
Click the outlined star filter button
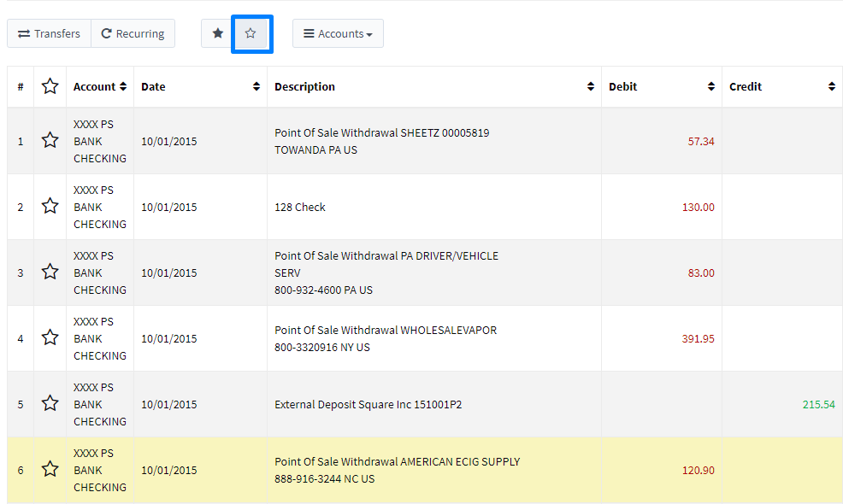tap(251, 33)
